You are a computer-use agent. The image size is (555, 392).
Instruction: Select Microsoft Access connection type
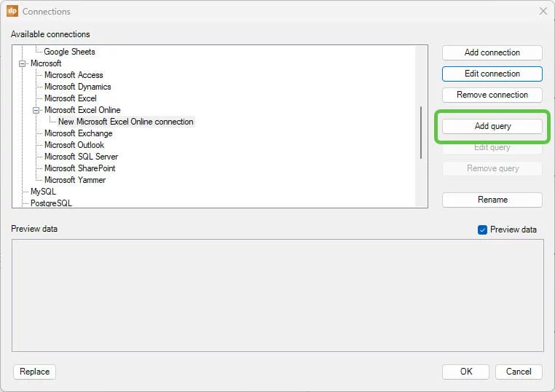(74, 75)
